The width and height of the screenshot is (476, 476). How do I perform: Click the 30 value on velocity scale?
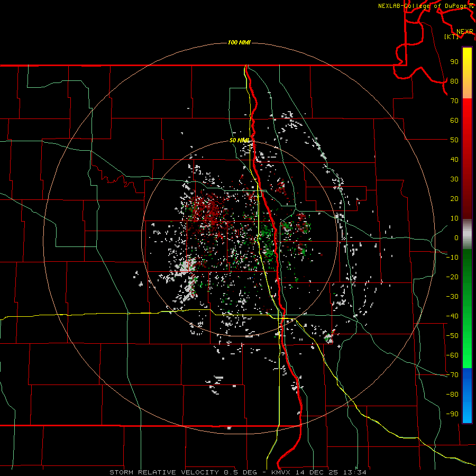tap(454, 179)
